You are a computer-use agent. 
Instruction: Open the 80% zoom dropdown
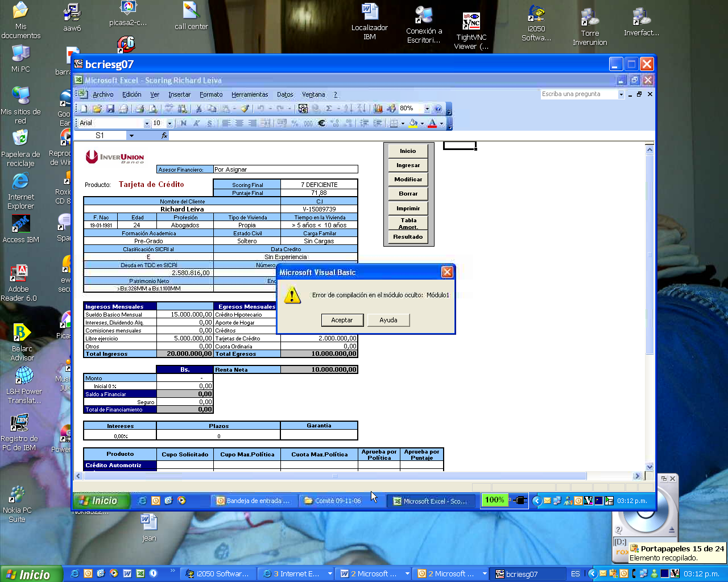[x=427, y=109]
